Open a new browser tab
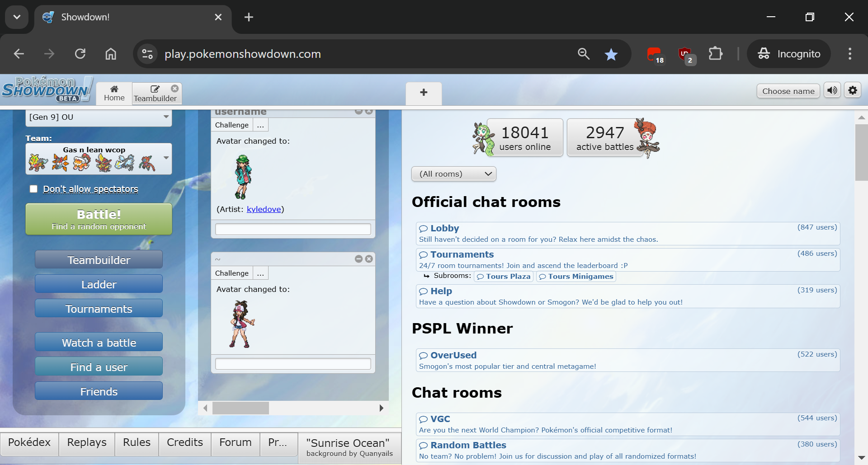The height and width of the screenshot is (465, 868). pos(249,17)
